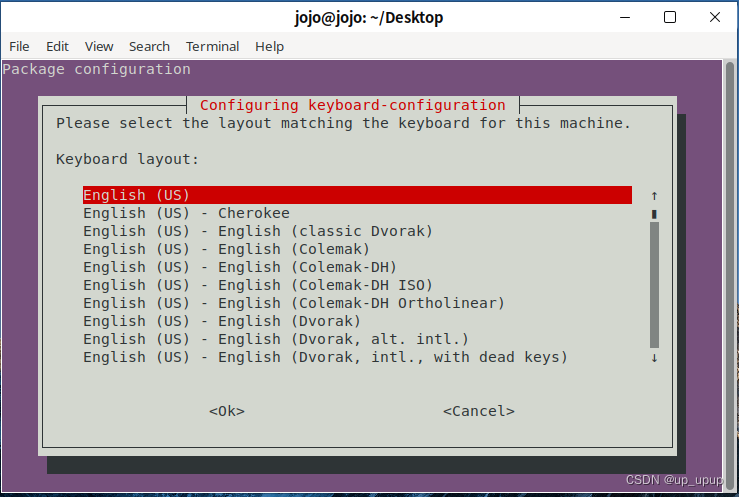Click the list scroll up arrow

654,196
